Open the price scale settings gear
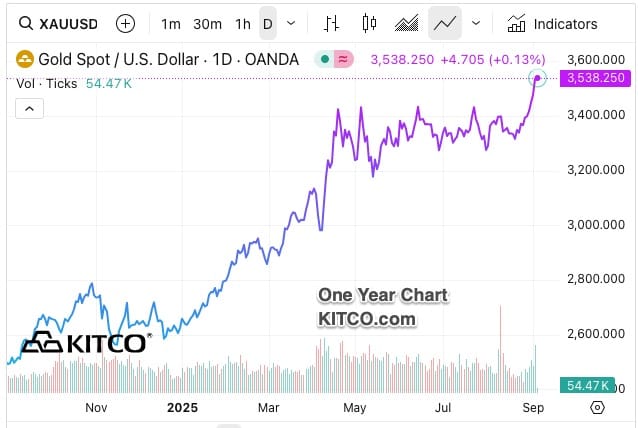Screen dimensions: 638x428 click(597, 407)
